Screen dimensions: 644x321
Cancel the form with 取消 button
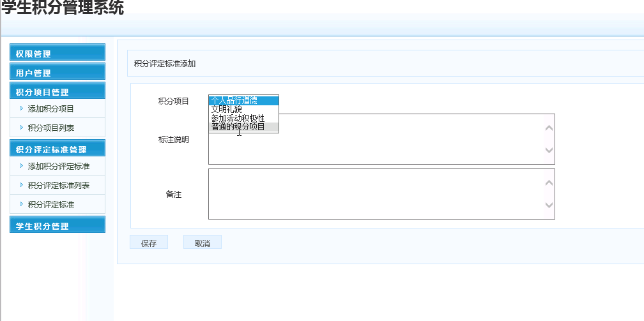click(203, 243)
